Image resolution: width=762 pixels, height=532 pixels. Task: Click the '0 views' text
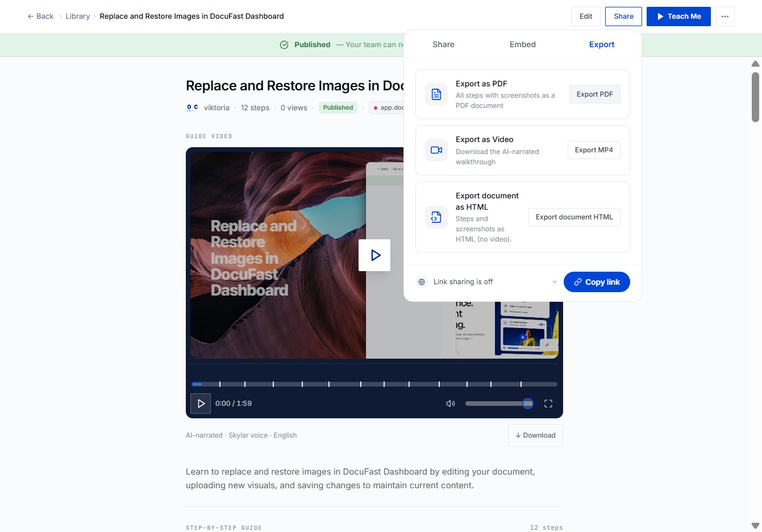tap(294, 107)
